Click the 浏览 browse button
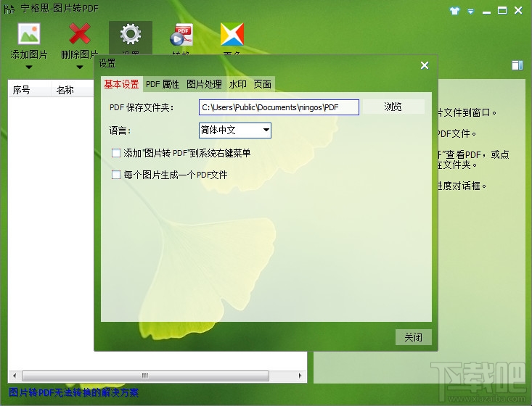This screenshot has width=532, height=406. pyautogui.click(x=393, y=107)
